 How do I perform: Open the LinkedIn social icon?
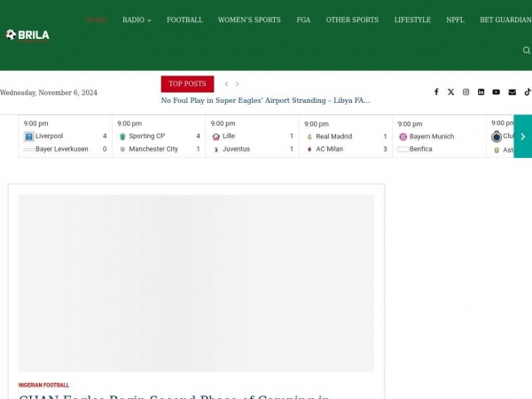[x=481, y=92]
